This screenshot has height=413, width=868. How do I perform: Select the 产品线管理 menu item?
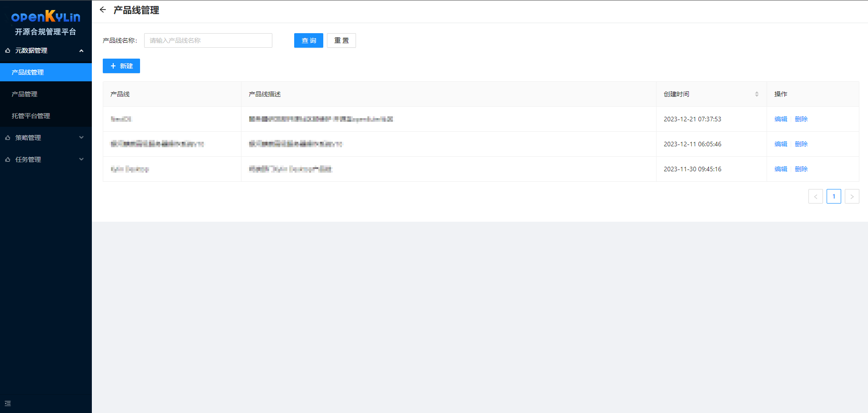28,72
